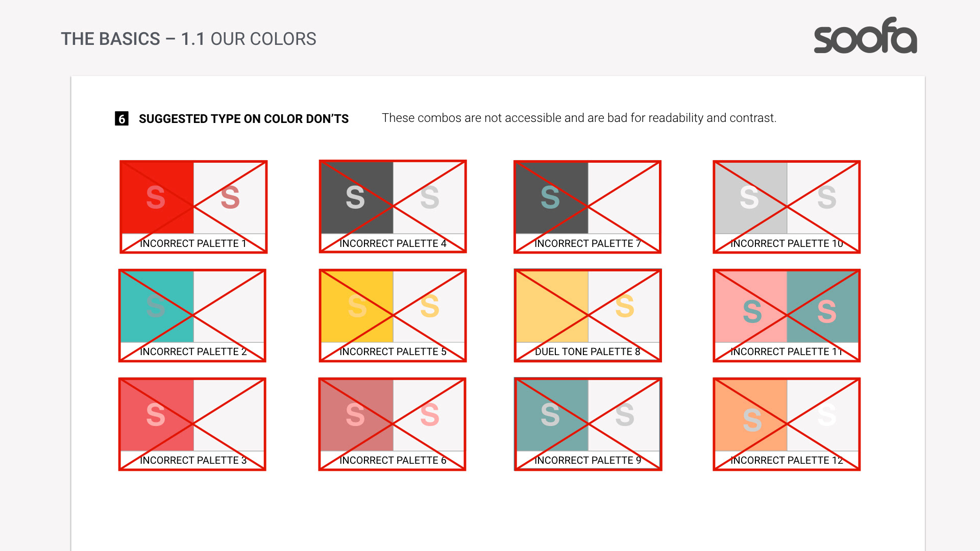Screen dimensions: 980x551
Task: Click the "Incorrect Palette 9" caption
Action: (587, 460)
